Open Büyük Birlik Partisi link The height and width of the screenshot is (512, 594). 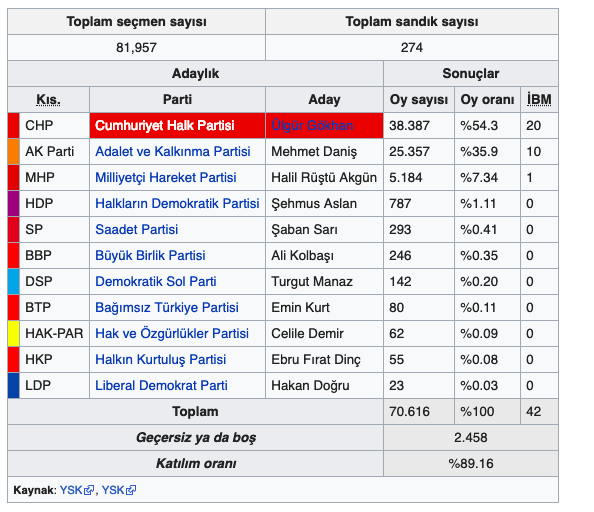[150, 255]
